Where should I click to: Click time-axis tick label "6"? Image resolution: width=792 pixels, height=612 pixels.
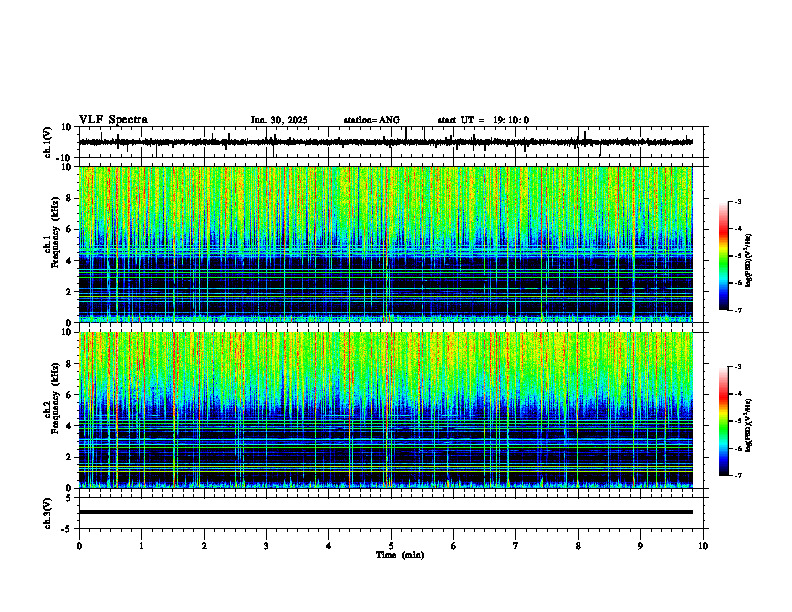pos(454,546)
